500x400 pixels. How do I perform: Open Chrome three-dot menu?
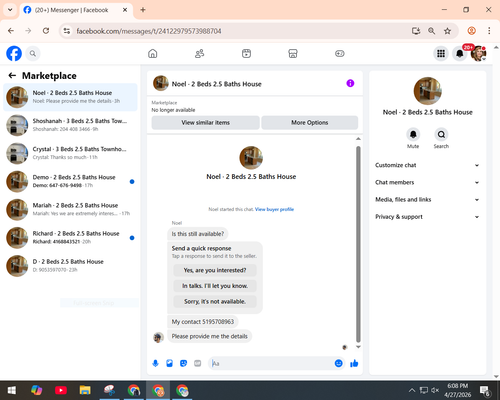pyautogui.click(x=489, y=31)
